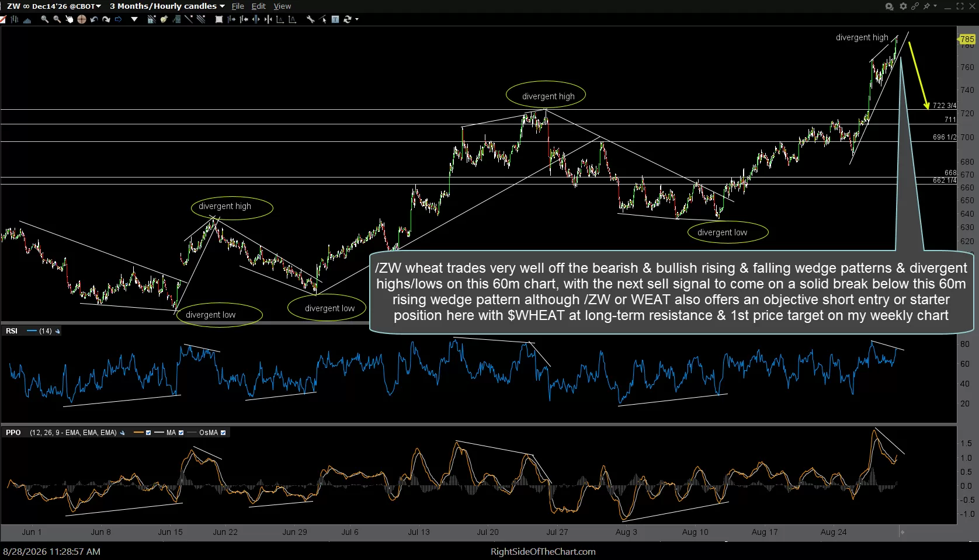Click the blue right arrow icon

pyautogui.click(x=118, y=19)
